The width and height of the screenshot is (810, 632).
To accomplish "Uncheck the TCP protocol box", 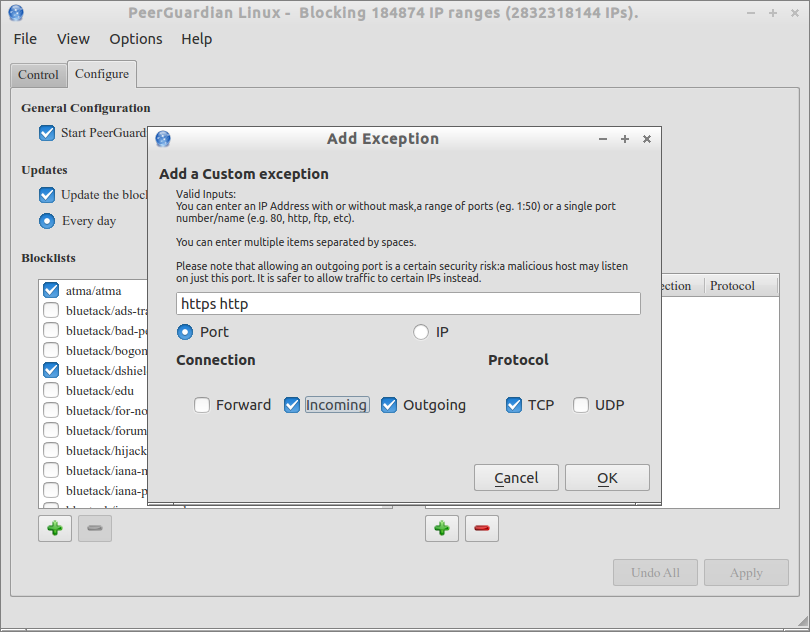I will [514, 405].
